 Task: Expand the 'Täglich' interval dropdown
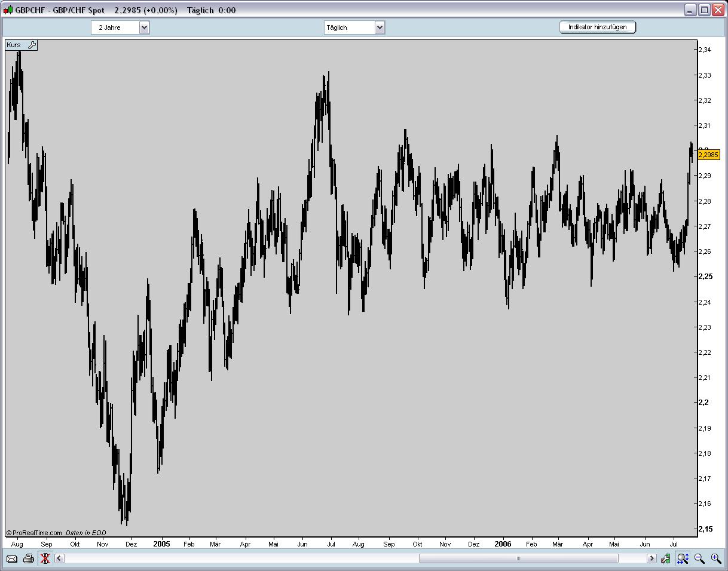coord(380,27)
